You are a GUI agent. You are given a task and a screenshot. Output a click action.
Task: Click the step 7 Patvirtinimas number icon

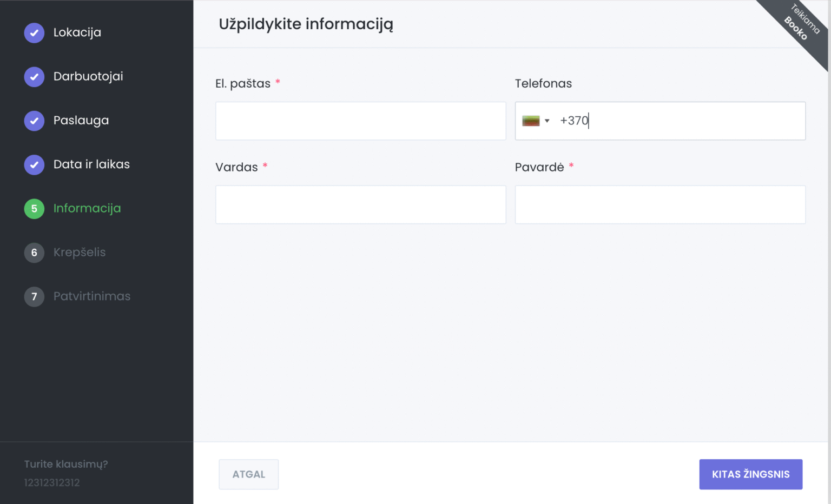click(x=34, y=296)
